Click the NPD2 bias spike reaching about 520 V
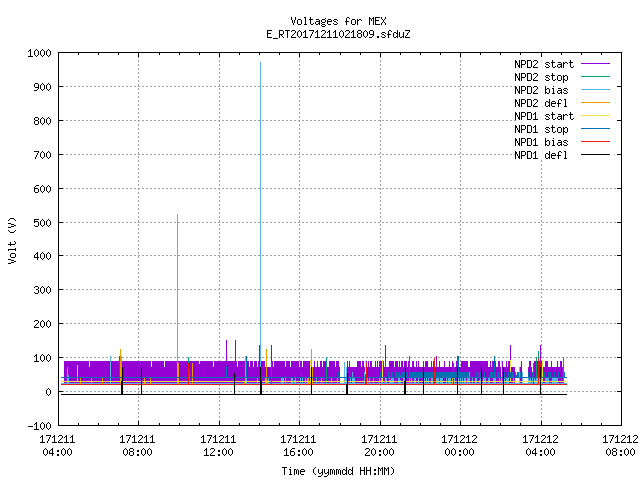 178,286
